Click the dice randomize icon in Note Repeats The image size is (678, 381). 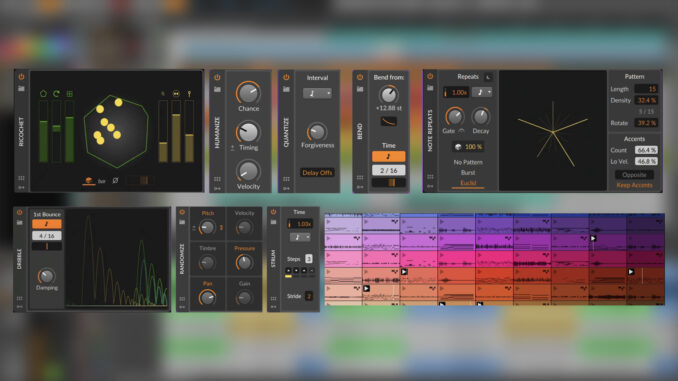tap(458, 147)
